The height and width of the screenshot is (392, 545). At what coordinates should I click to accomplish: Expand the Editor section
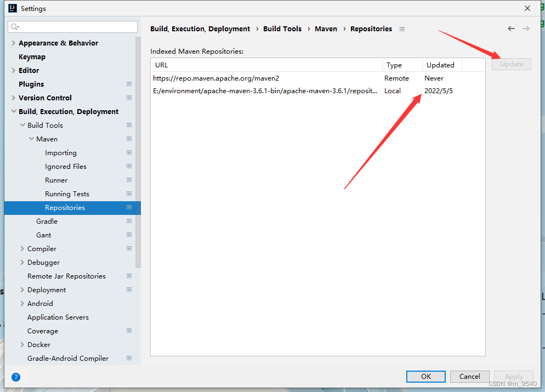click(14, 71)
